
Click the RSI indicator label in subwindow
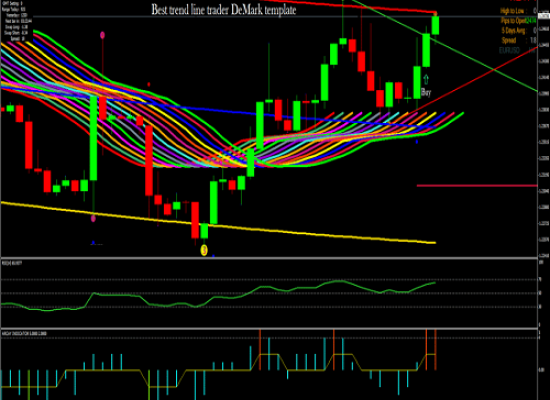pyautogui.click(x=12, y=262)
